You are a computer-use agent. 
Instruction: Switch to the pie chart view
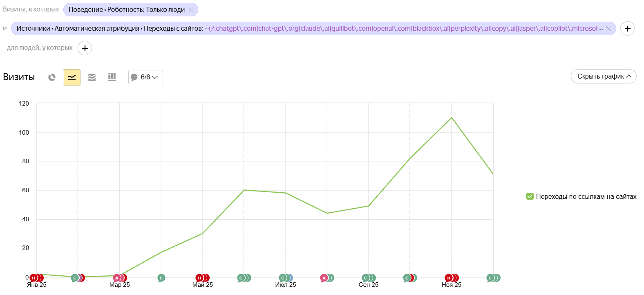pyautogui.click(x=52, y=77)
